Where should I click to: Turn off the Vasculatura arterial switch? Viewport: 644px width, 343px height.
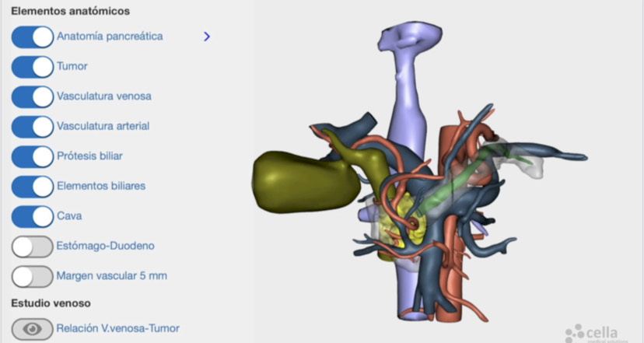point(33,126)
